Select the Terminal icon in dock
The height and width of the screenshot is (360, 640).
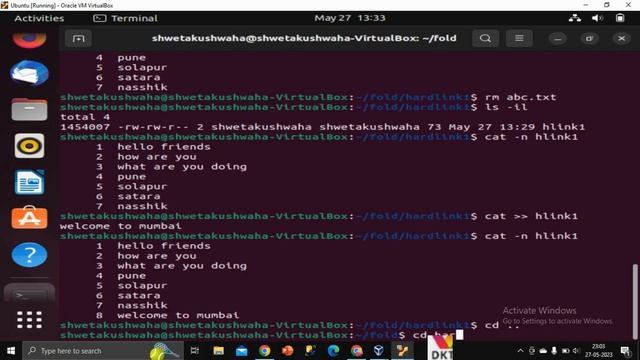coord(29,294)
